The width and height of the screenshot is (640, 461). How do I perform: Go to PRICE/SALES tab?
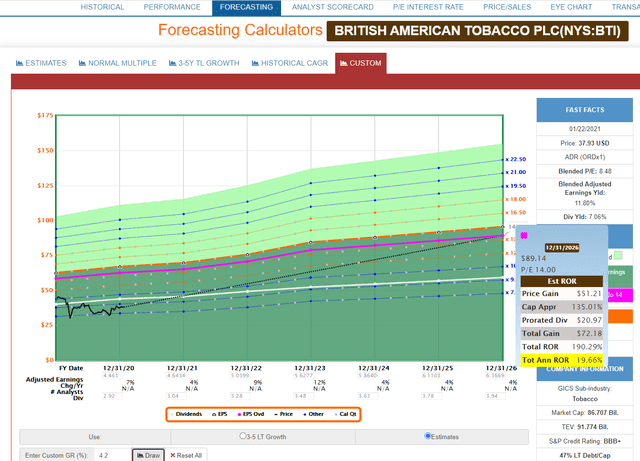pos(507,7)
